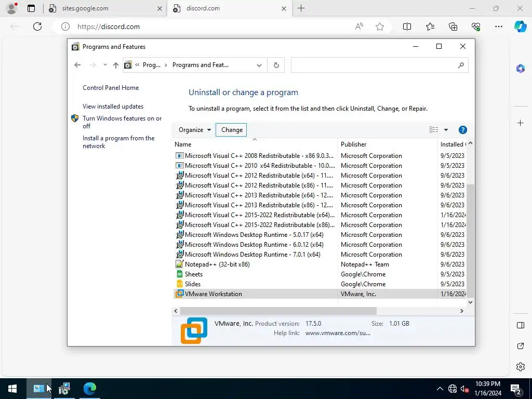Open Programs and Features help
Viewport: 532px width, 399px height.
pyautogui.click(x=462, y=129)
